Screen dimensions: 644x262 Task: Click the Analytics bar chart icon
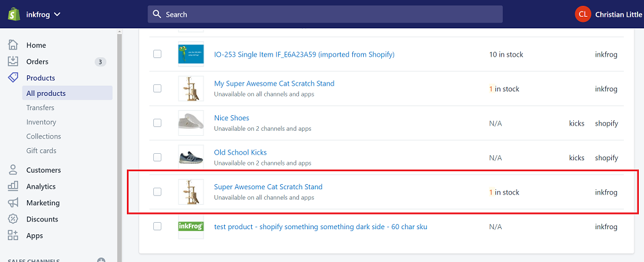click(13, 187)
